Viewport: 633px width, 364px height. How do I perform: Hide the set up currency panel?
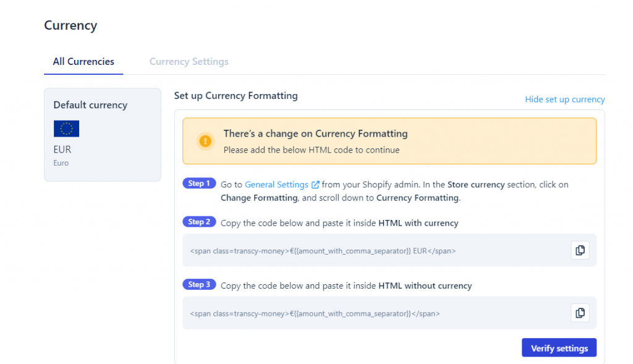pos(564,99)
